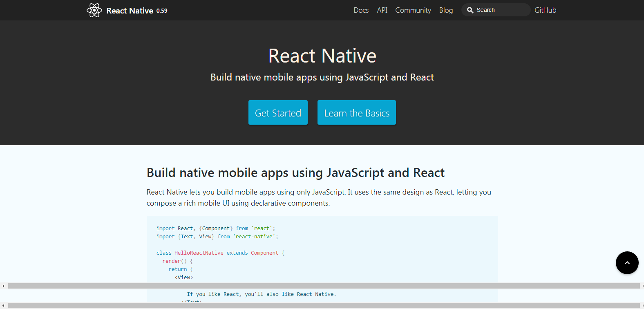
Task: Visit the GitHub link in header
Action: click(x=546, y=10)
